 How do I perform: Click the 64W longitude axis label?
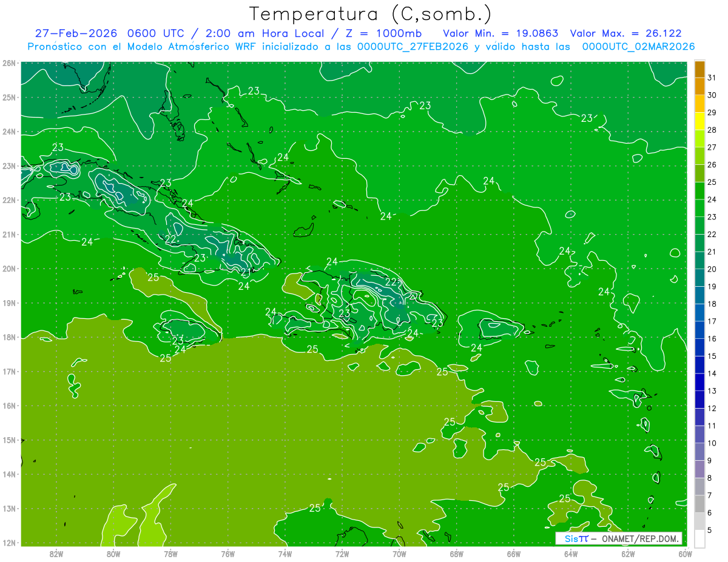[x=570, y=554]
